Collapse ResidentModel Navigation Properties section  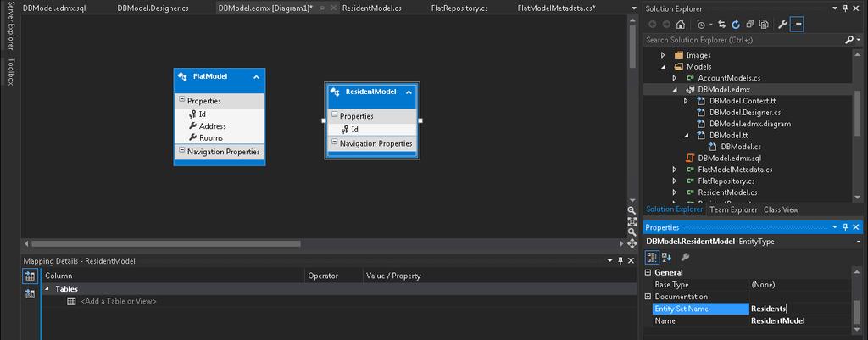[x=334, y=142]
